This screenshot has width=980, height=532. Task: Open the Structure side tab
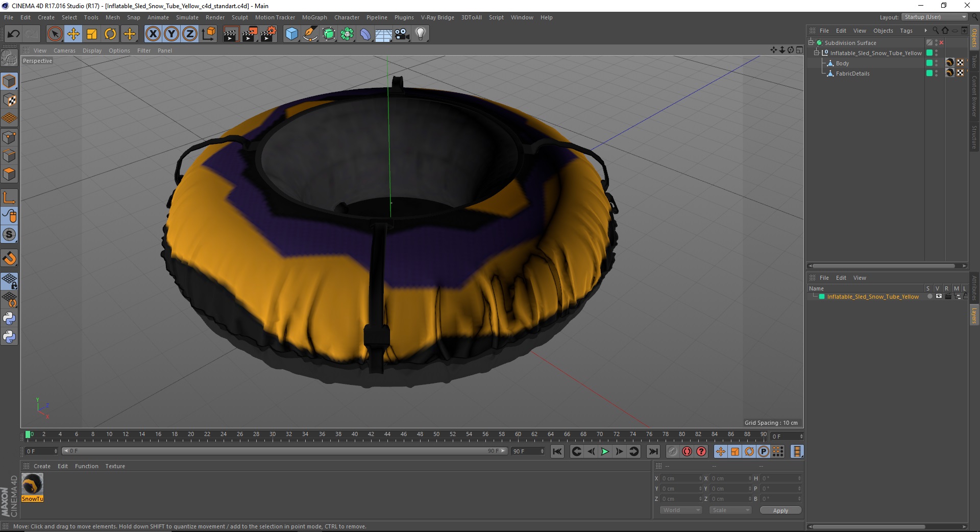pos(974,137)
